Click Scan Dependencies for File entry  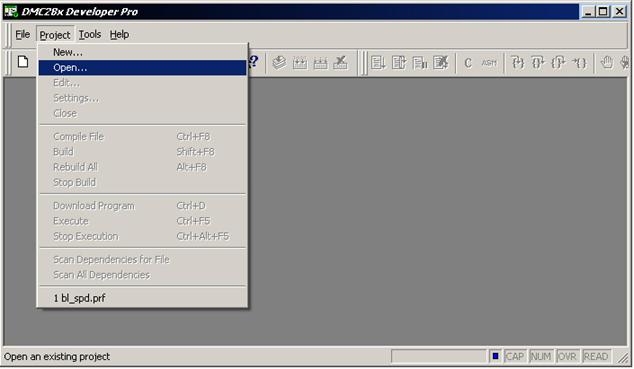pyautogui.click(x=142, y=259)
